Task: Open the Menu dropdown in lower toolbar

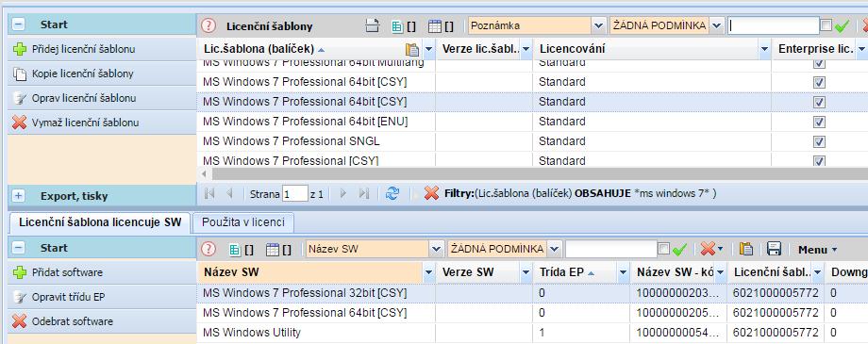Action: pos(818,250)
